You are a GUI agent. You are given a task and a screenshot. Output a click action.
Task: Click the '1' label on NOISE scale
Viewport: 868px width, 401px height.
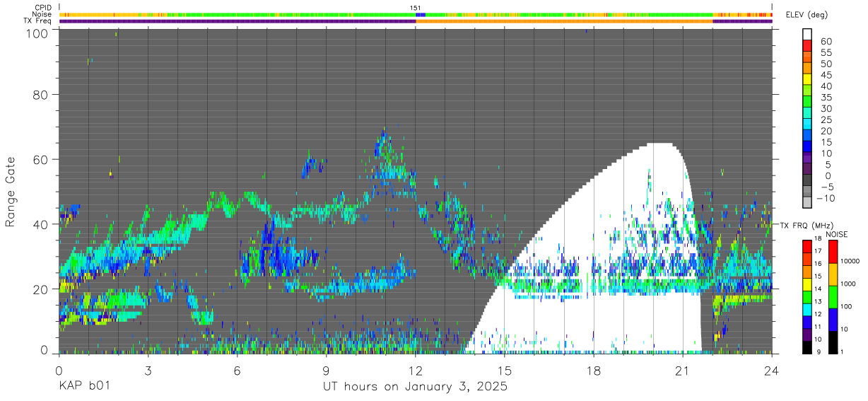coord(843,352)
